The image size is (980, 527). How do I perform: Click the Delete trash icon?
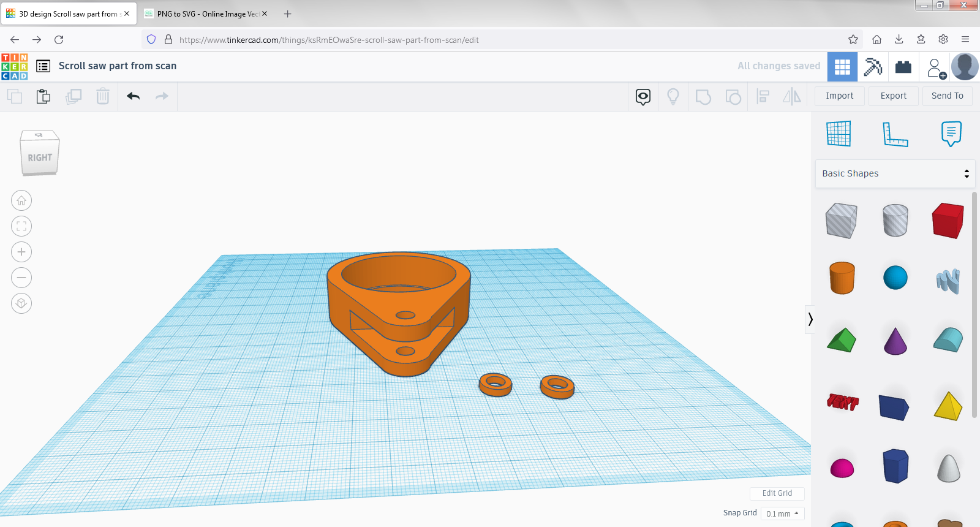coord(103,96)
